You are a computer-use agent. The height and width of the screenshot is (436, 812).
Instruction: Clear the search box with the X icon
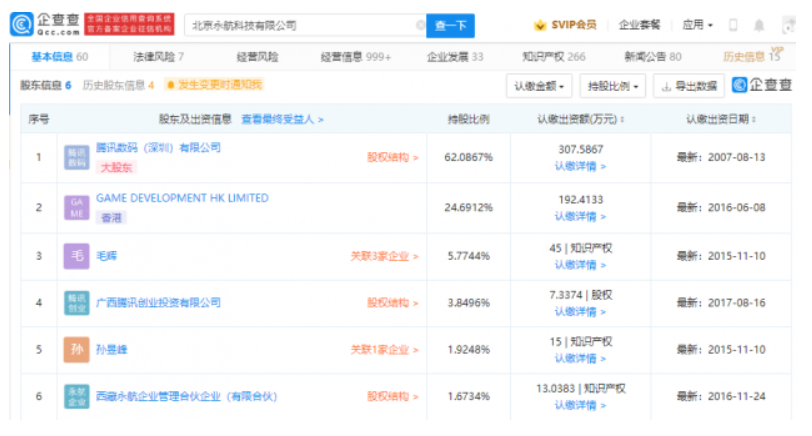coord(420,25)
